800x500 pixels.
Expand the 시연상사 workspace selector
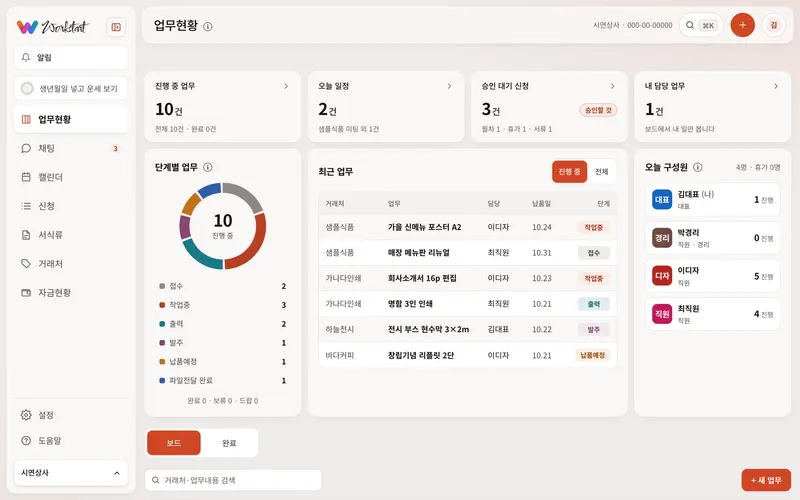[71, 473]
